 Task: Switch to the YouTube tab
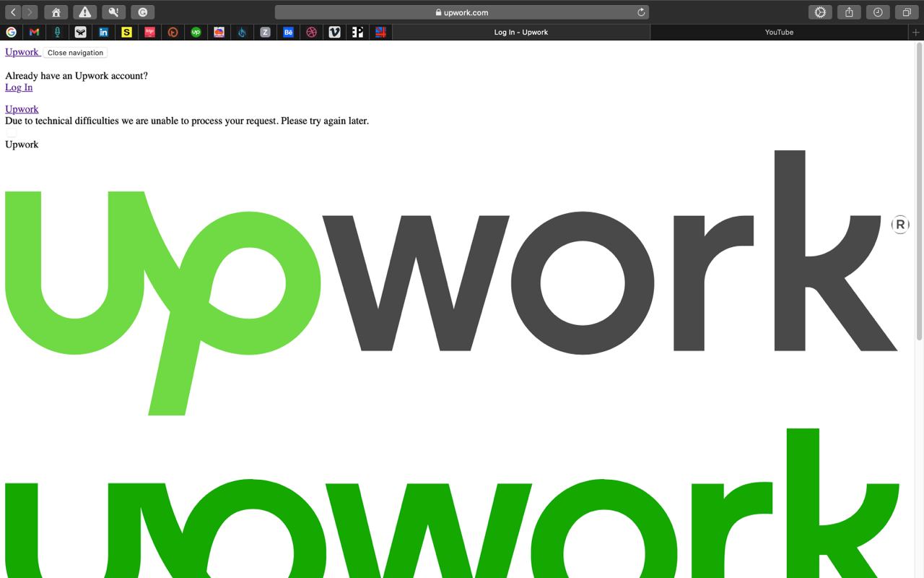[779, 32]
